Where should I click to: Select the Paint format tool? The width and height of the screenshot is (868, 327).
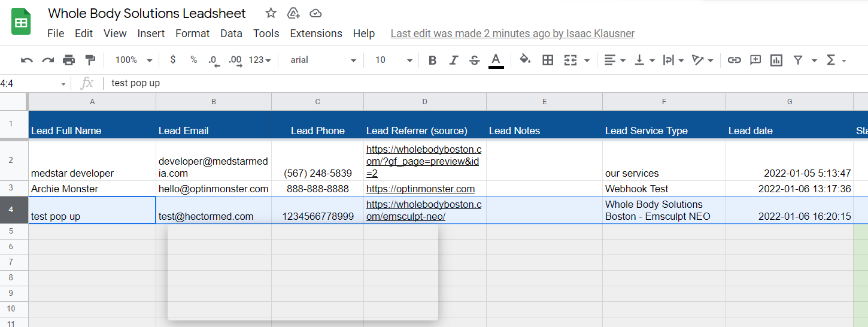click(90, 60)
